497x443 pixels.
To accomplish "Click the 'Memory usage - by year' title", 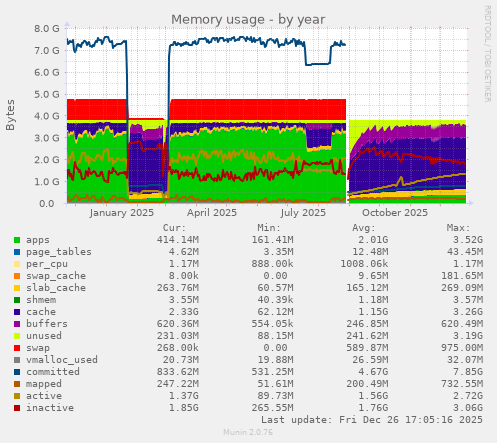I will click(248, 20).
